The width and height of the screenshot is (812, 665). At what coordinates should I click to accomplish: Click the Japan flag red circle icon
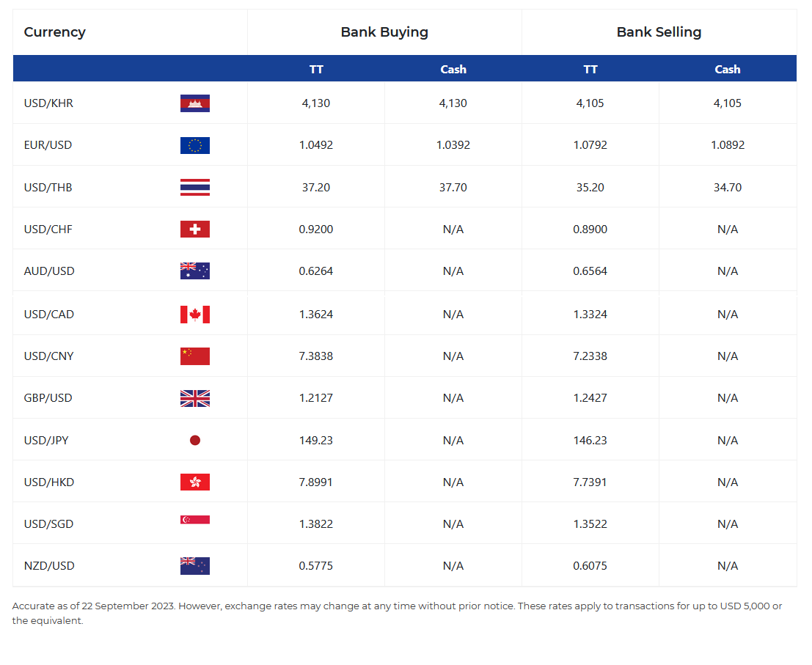[x=195, y=440]
